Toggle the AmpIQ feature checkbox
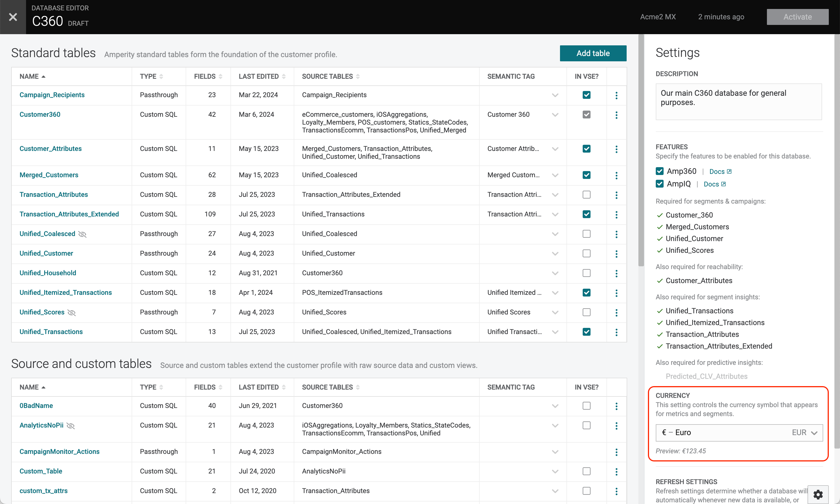 pyautogui.click(x=660, y=184)
